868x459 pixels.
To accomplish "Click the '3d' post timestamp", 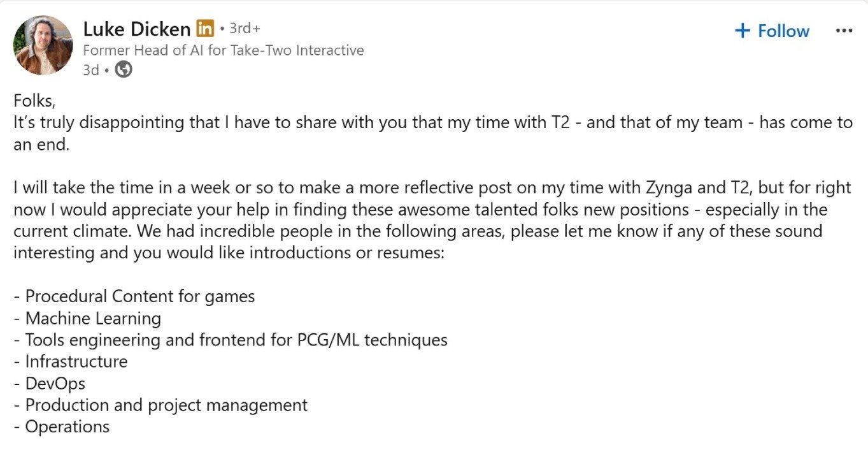I will click(89, 70).
